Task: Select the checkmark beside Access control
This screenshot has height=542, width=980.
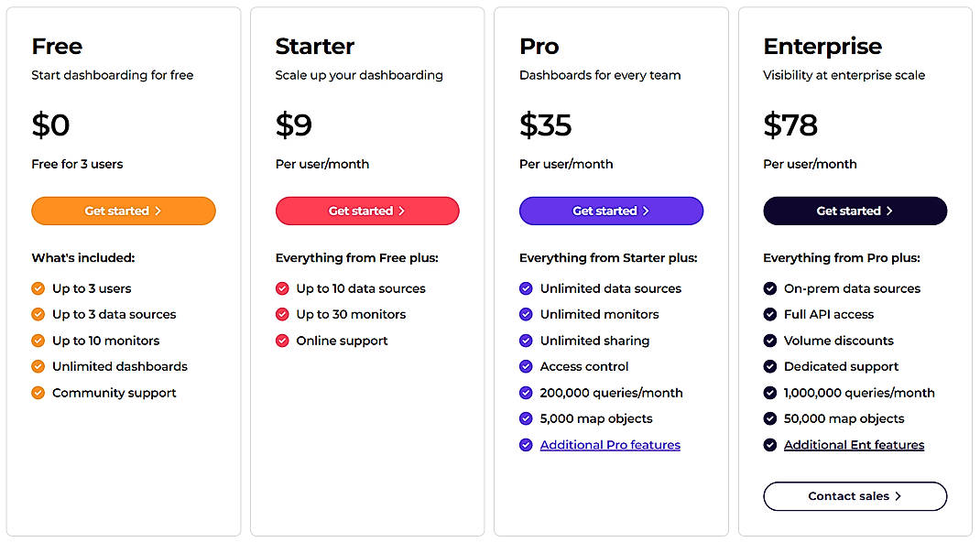Action: pyautogui.click(x=526, y=366)
